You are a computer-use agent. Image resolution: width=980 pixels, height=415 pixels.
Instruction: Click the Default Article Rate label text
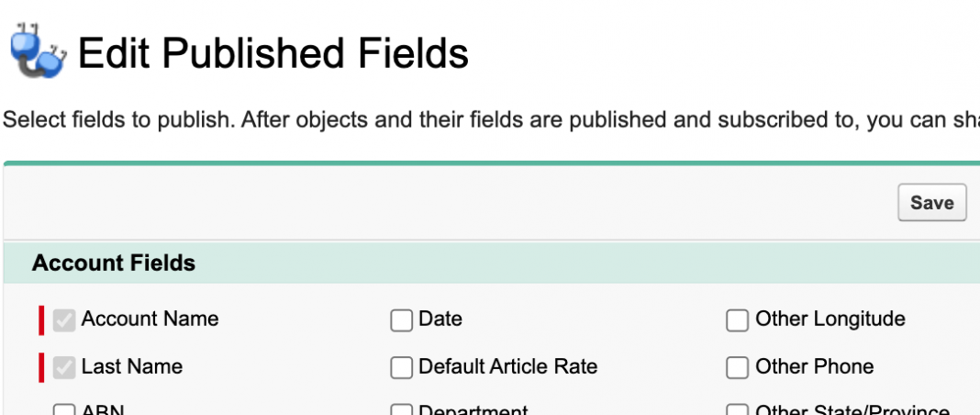click(x=507, y=367)
